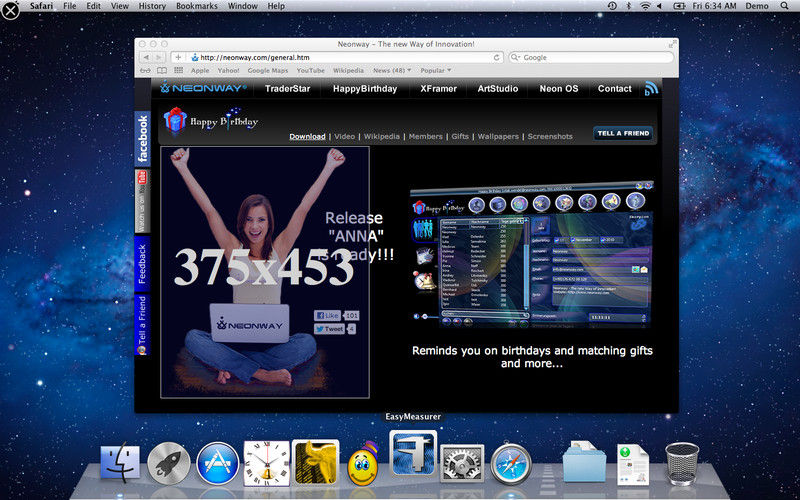Open the Window menu
Viewport: 800px width, 500px height.
tap(242, 6)
